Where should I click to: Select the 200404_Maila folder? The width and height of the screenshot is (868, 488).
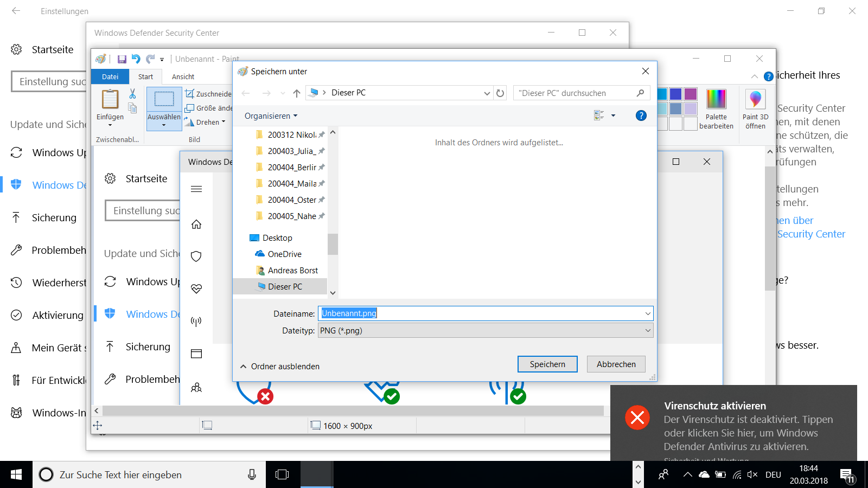[290, 184]
